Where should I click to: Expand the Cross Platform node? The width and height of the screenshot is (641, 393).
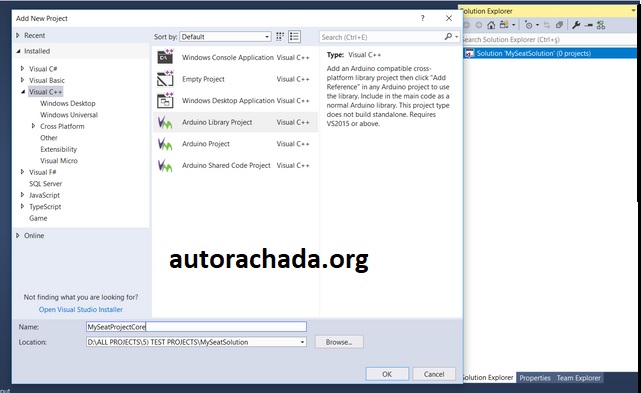(34, 126)
